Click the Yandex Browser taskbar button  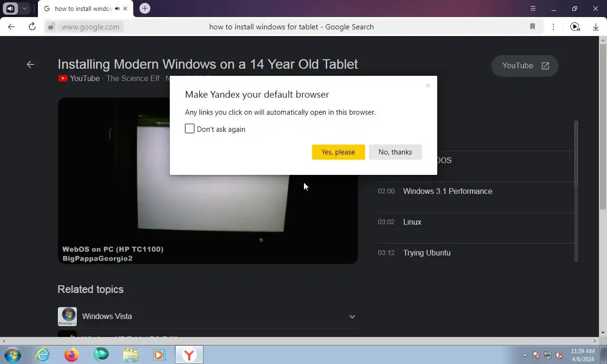pyautogui.click(x=189, y=355)
